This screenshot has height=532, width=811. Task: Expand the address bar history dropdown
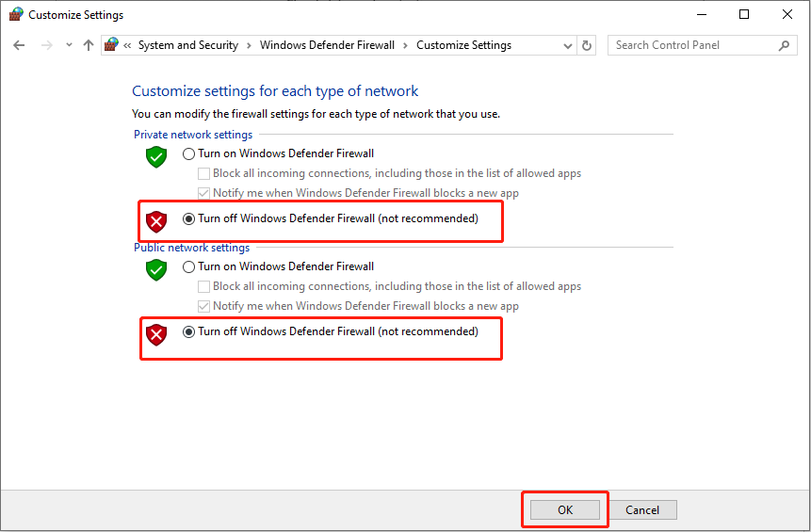(x=567, y=46)
